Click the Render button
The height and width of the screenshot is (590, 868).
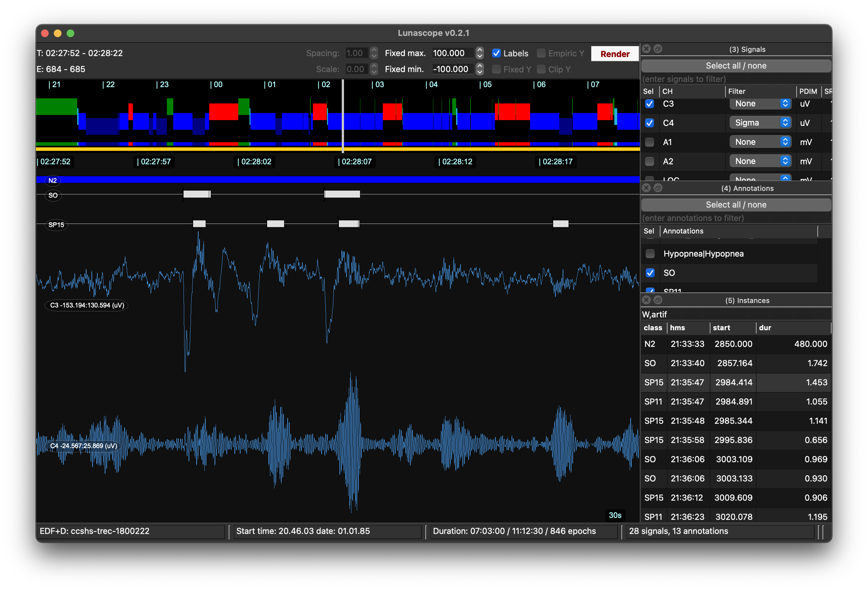[x=615, y=54]
